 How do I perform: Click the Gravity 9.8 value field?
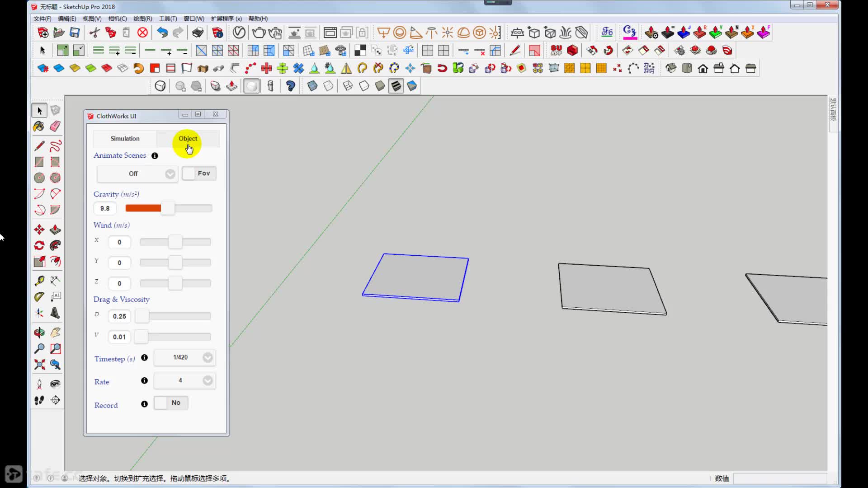click(105, 208)
